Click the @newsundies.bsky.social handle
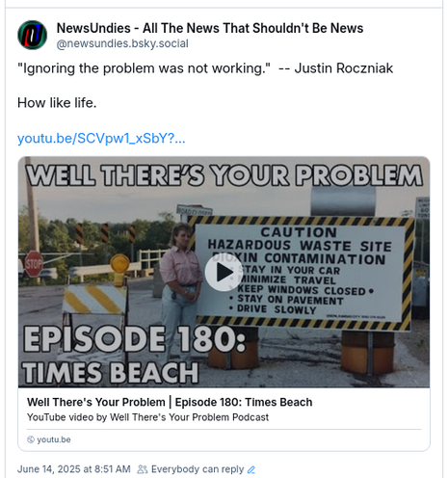 click(122, 43)
